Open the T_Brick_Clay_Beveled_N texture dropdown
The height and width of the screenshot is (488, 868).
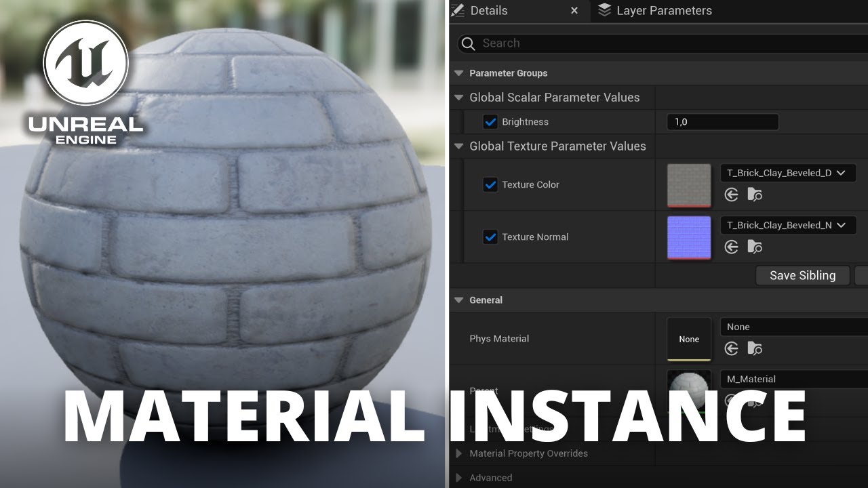(788, 225)
